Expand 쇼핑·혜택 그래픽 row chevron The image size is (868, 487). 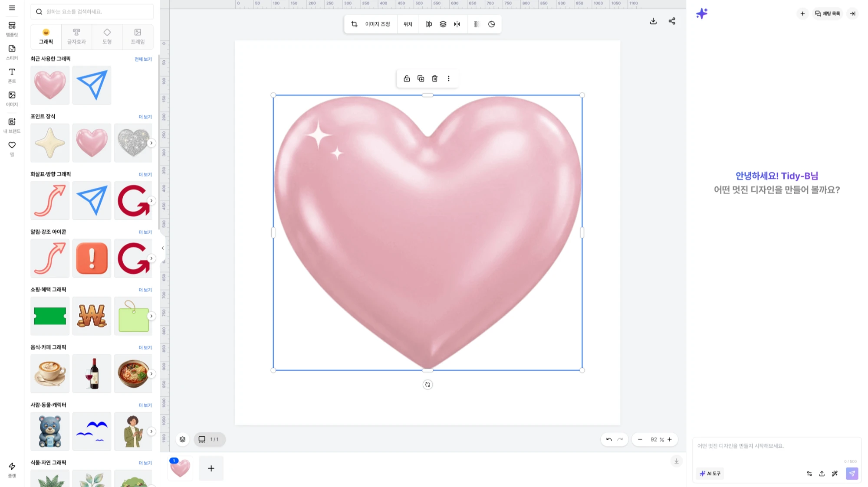(151, 316)
